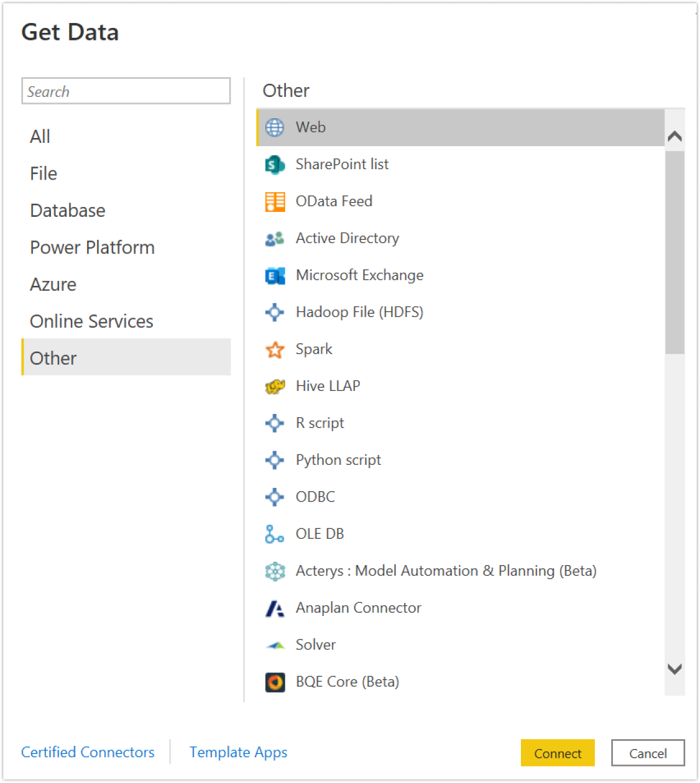Select the Other category
This screenshot has width=700, height=783.
125,357
